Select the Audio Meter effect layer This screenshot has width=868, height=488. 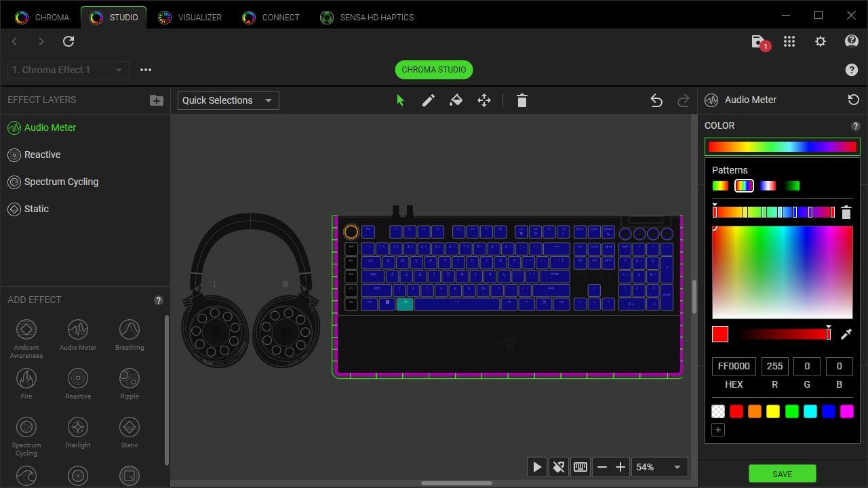click(x=85, y=127)
